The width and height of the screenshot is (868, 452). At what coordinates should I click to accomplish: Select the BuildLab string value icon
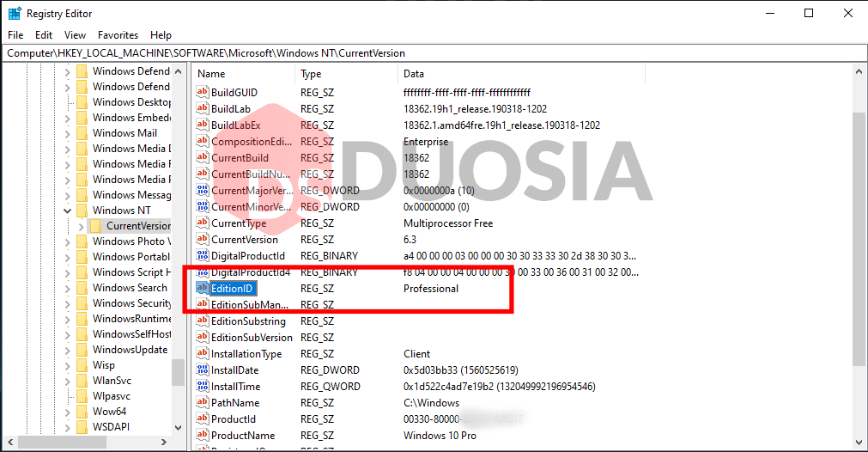[202, 108]
